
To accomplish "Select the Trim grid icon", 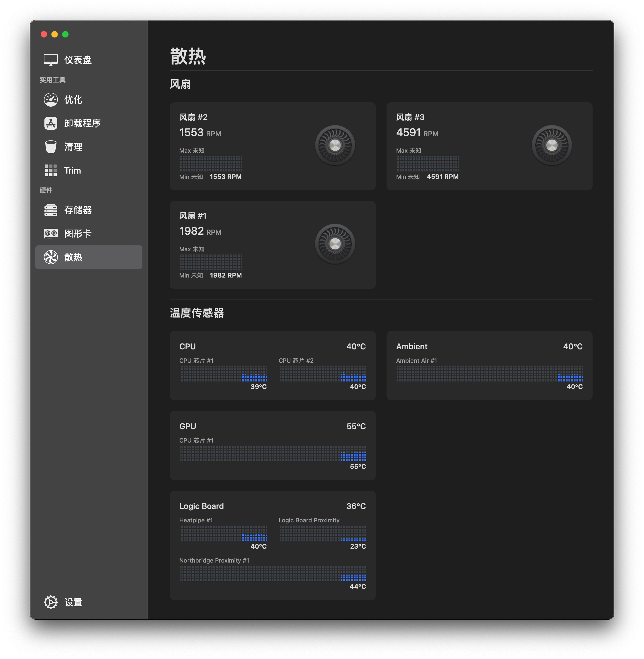I will tap(51, 170).
